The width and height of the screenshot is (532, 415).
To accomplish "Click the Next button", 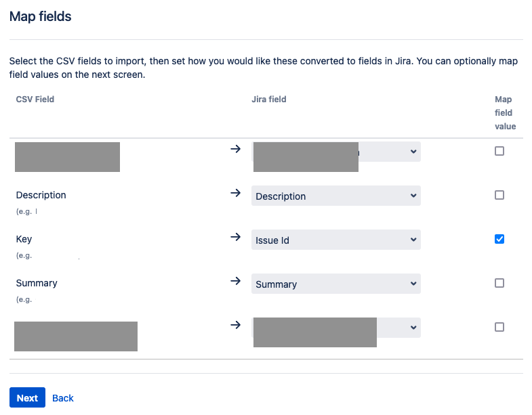I will [27, 397].
